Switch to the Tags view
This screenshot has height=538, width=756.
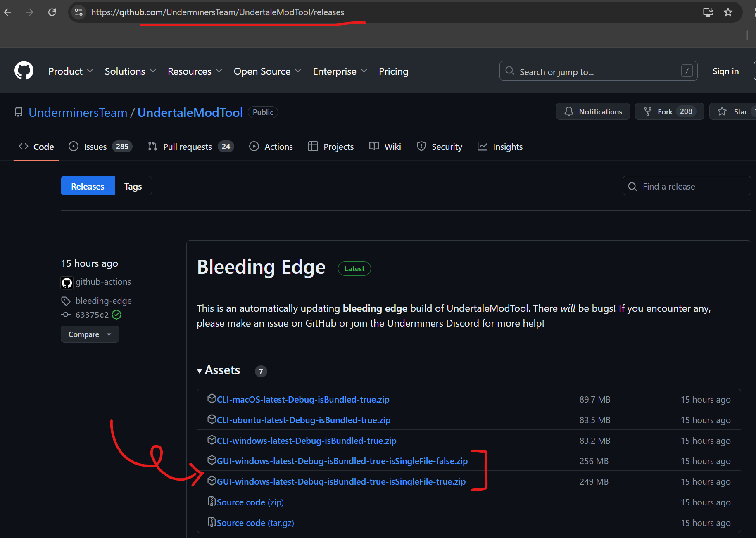[x=133, y=187]
